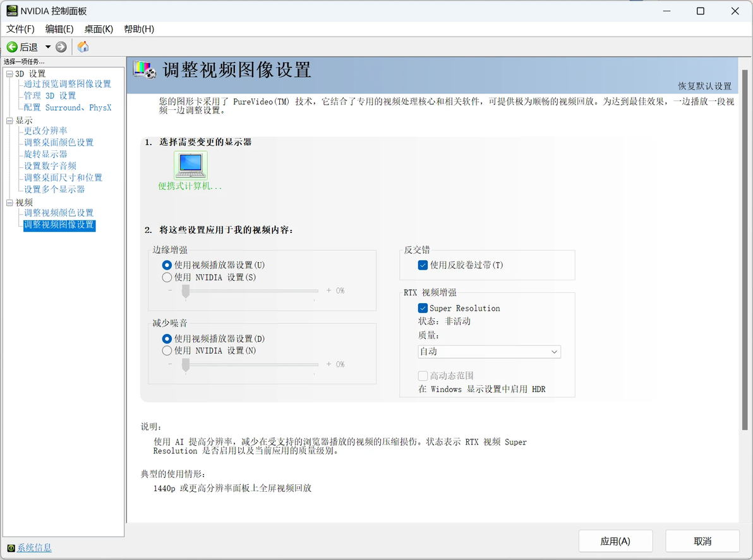The height and width of the screenshot is (560, 753).
Task: Open 调整桌面颜色设置 in tree
Action: (x=59, y=143)
